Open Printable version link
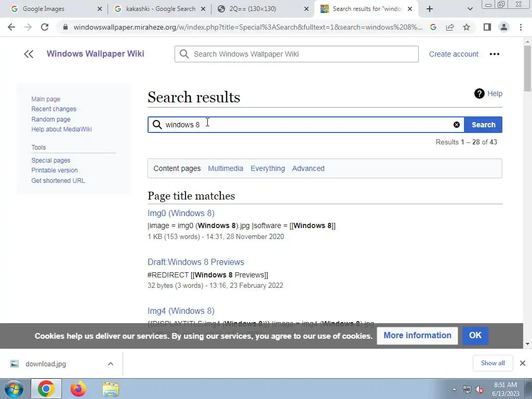This screenshot has height=399, width=532. 54,170
